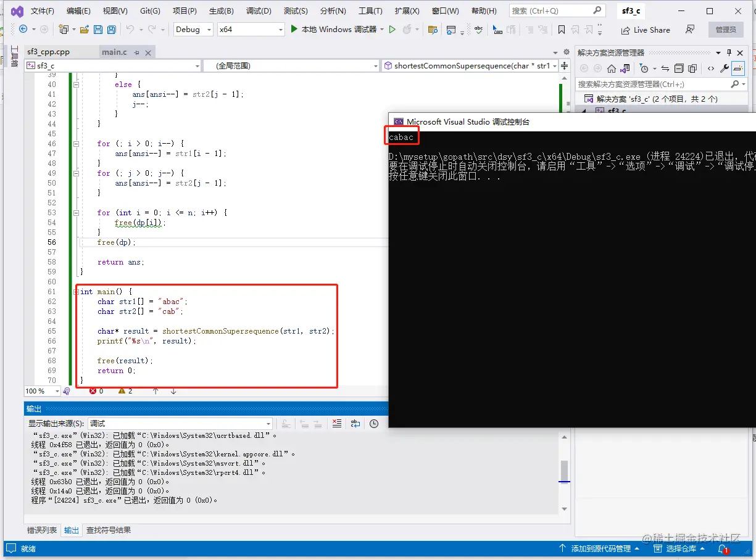Click the Live Share button
The height and width of the screenshot is (560, 756).
pos(646,30)
